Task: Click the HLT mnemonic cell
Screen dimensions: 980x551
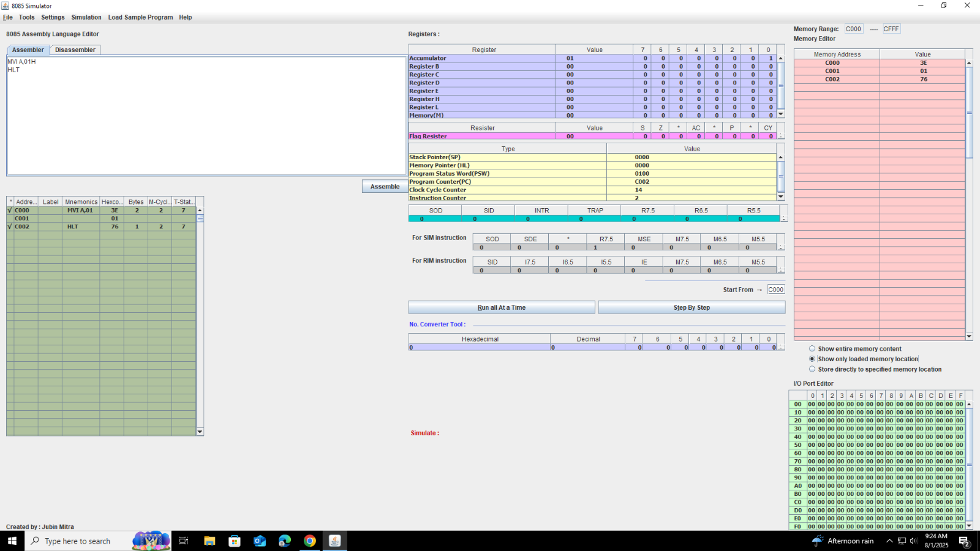Action: click(x=80, y=227)
